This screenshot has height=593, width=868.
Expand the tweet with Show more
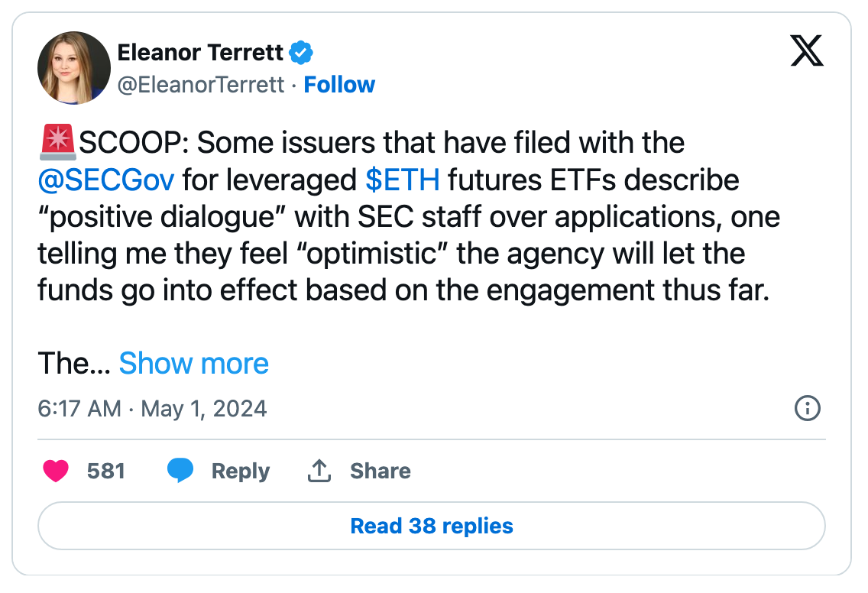(x=194, y=364)
